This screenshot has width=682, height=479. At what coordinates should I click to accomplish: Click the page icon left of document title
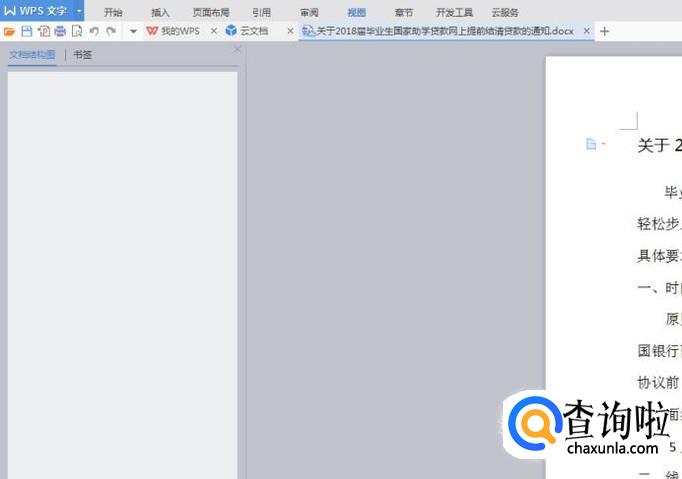[591, 144]
